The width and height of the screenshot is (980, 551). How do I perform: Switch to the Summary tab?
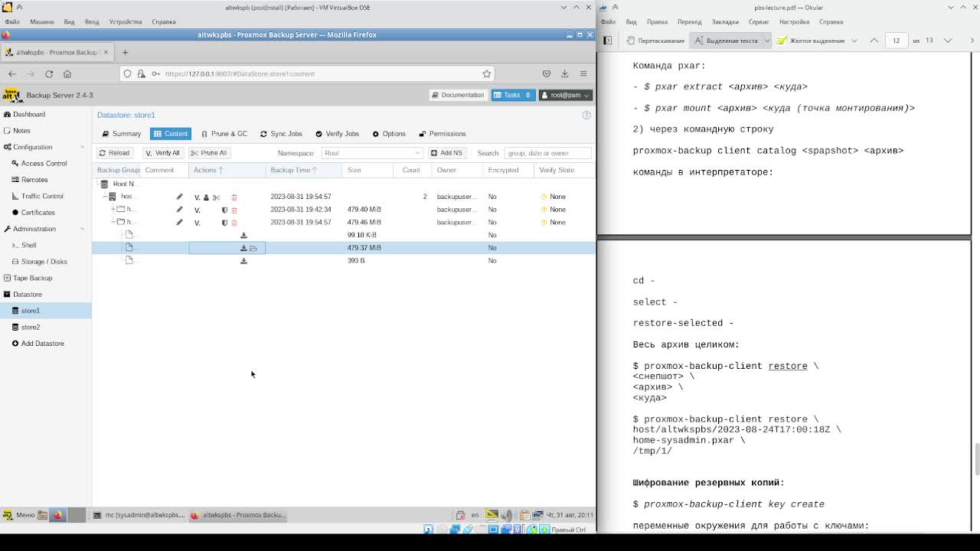[x=122, y=134]
